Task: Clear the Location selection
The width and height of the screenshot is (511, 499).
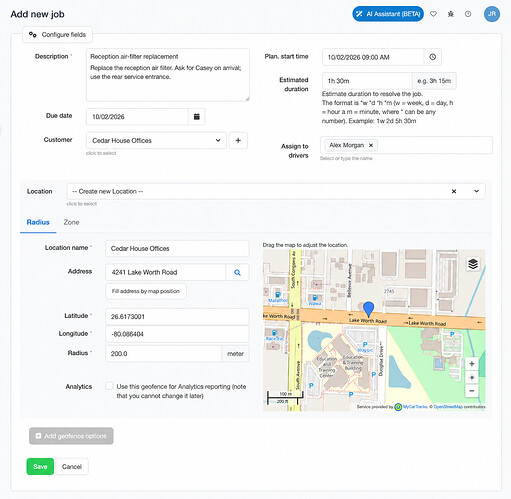Action: tap(454, 191)
